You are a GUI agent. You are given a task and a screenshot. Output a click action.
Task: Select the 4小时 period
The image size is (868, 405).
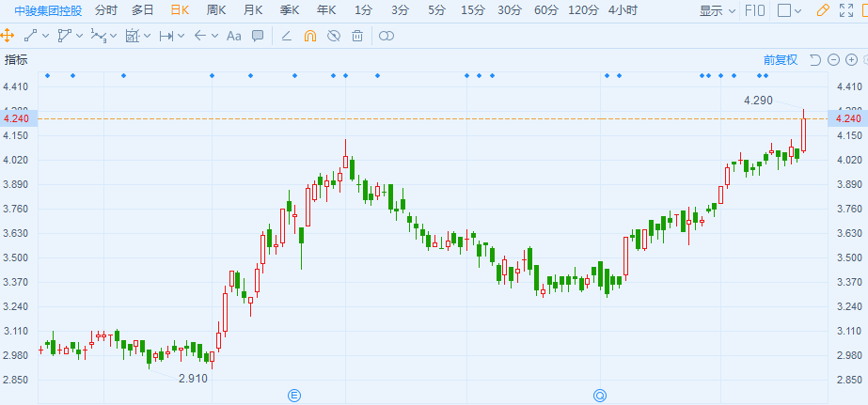point(623,10)
